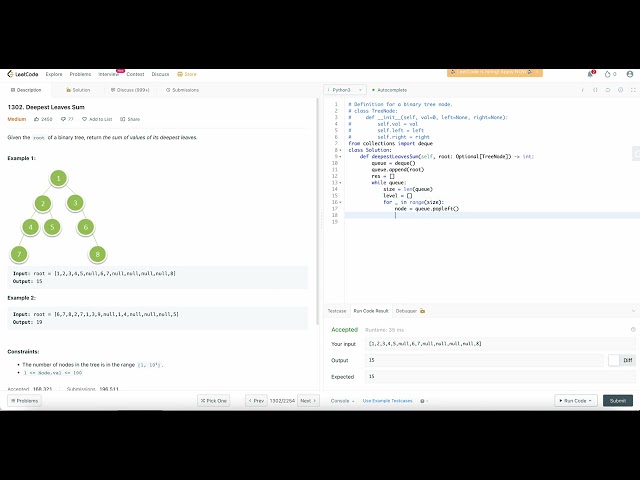Open the Discuss (999+) tab
The width and height of the screenshot is (640, 480).
point(130,90)
